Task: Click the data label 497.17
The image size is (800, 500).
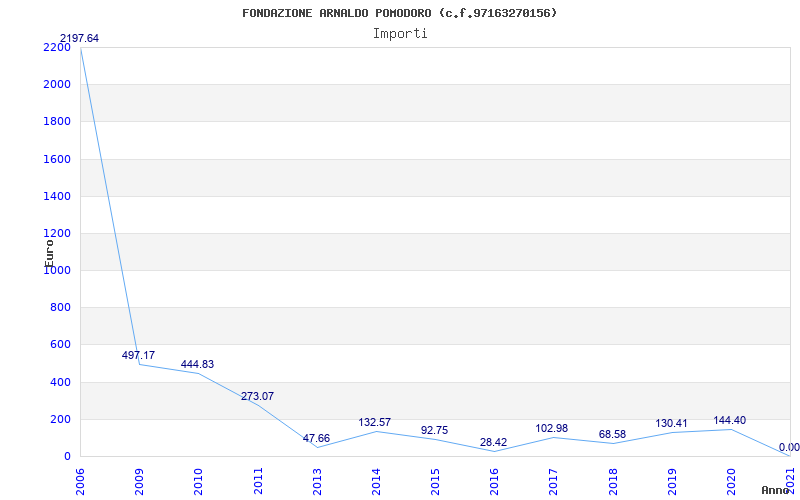Action: (138, 355)
